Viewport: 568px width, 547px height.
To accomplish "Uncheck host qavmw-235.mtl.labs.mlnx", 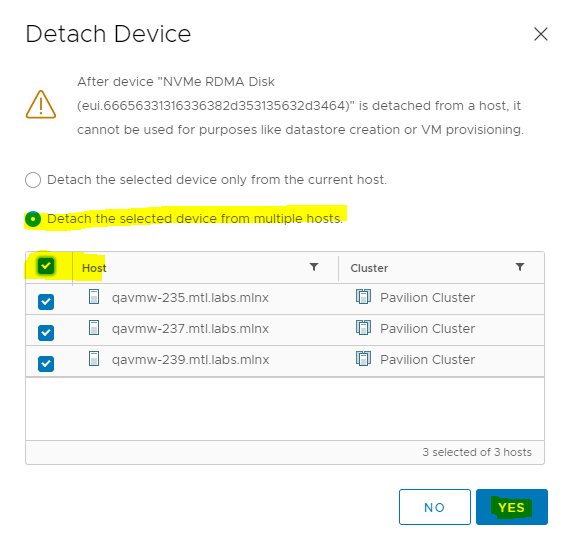I will tap(46, 302).
